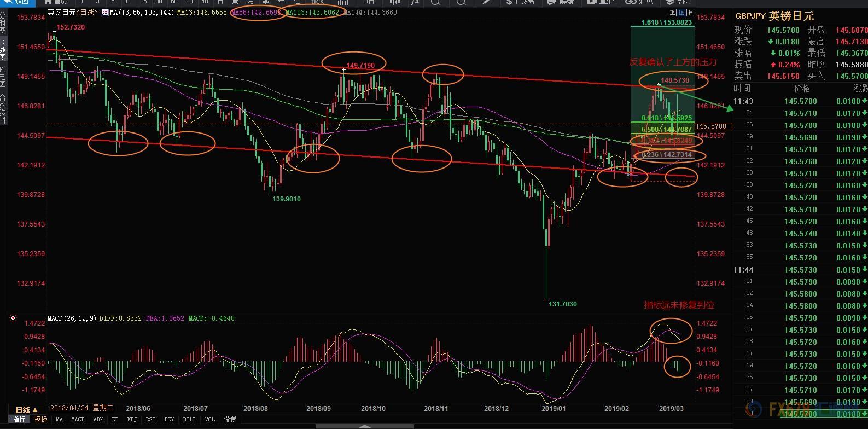Toggle MA indicator in bottom bar
This screenshot has width=868, height=429.
(x=59, y=419)
